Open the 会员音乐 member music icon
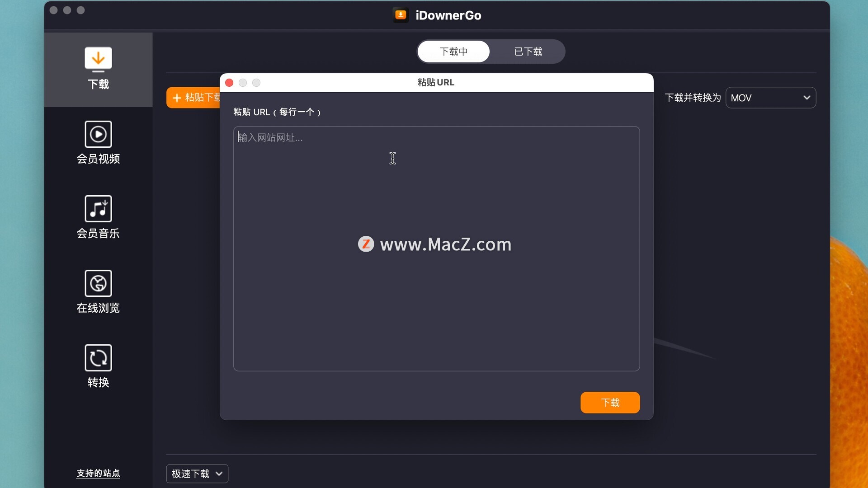The width and height of the screenshot is (868, 488). 98,209
